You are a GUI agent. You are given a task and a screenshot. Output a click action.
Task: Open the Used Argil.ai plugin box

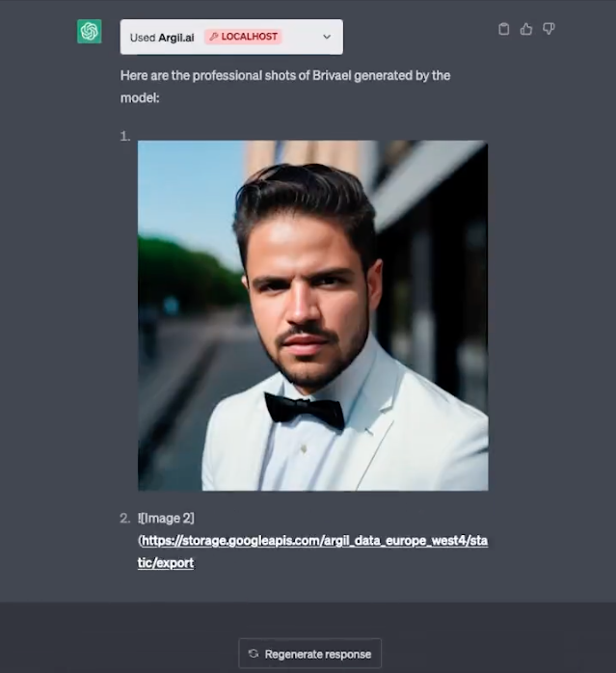[x=231, y=37]
